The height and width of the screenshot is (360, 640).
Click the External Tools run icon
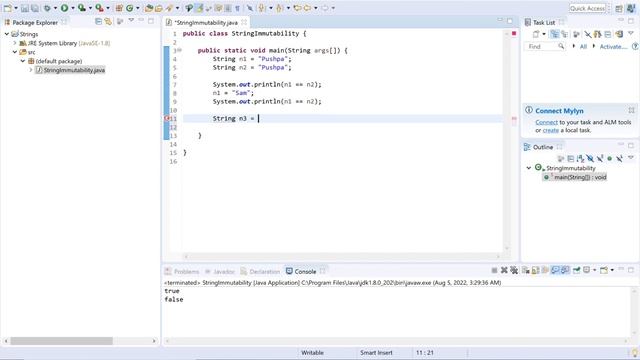(100, 8)
